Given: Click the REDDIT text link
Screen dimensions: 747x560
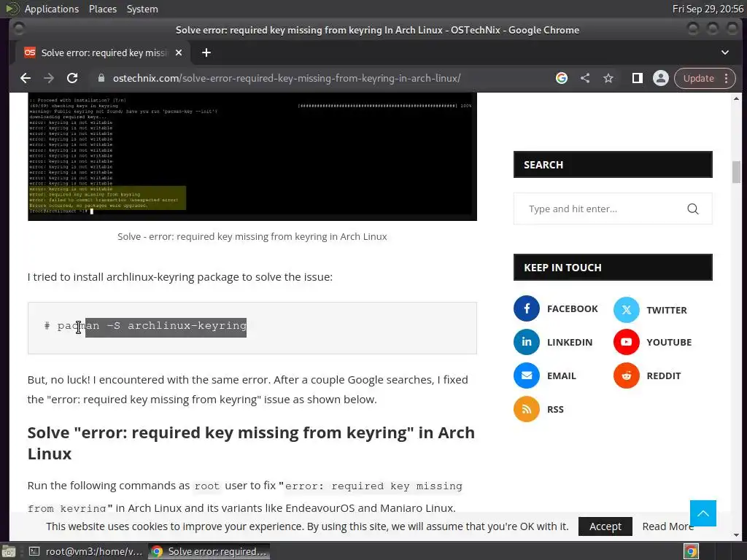Looking at the screenshot, I should pyautogui.click(x=664, y=376).
